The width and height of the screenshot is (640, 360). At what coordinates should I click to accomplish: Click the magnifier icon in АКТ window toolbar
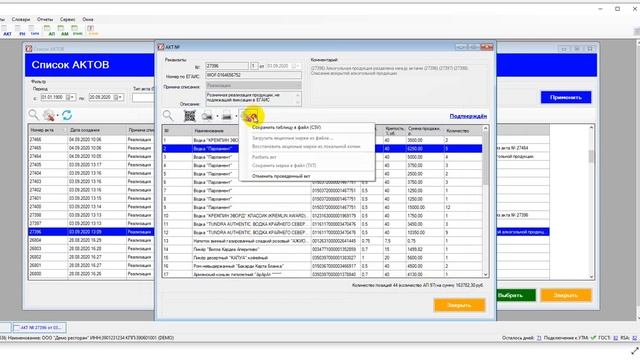coord(168,116)
